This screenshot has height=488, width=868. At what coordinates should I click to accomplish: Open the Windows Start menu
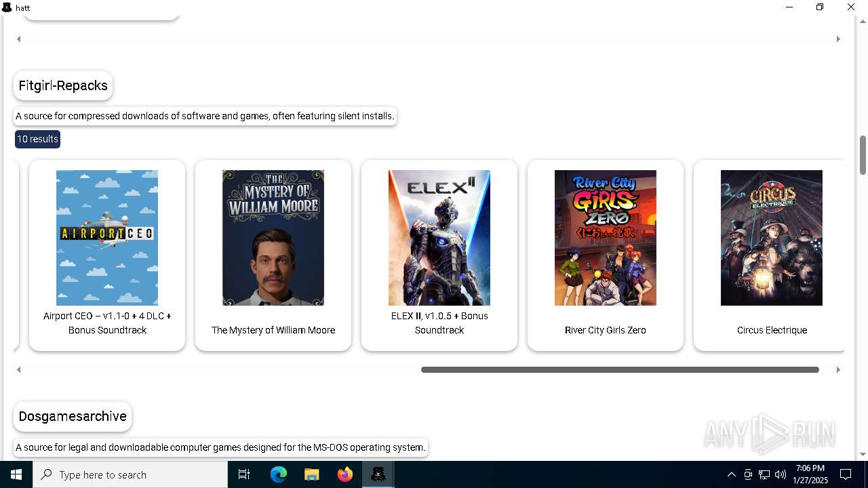point(16,474)
